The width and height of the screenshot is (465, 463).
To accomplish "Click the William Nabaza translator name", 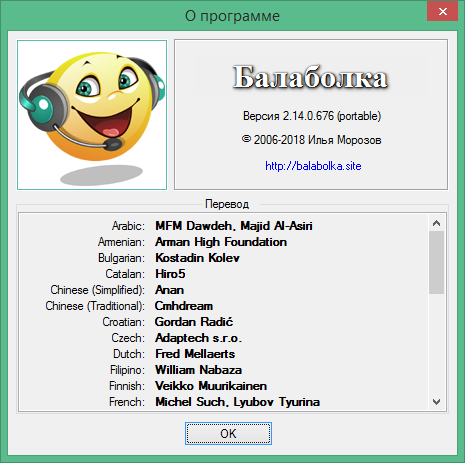I will point(198,370).
